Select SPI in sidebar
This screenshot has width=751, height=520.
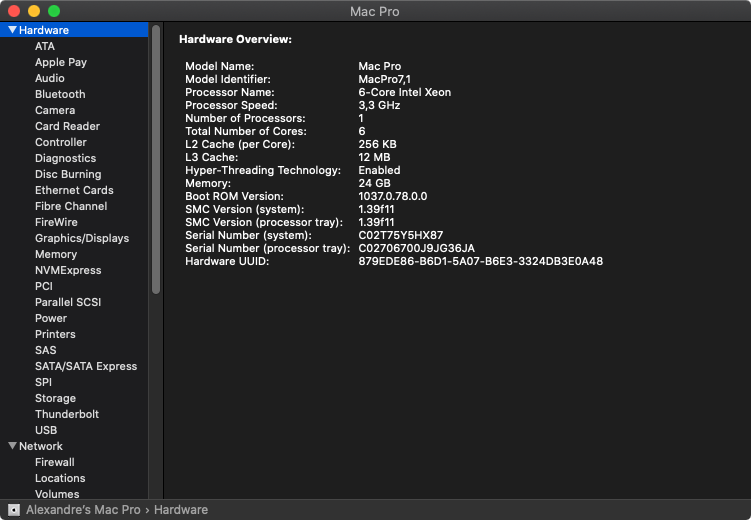43,382
